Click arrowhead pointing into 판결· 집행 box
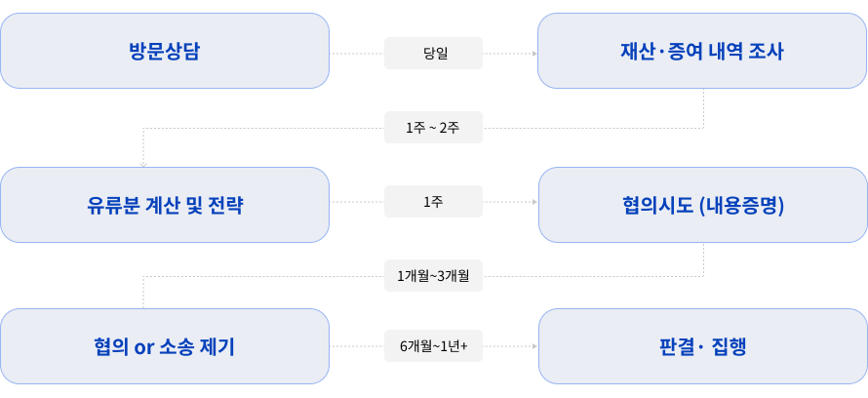 click(533, 345)
